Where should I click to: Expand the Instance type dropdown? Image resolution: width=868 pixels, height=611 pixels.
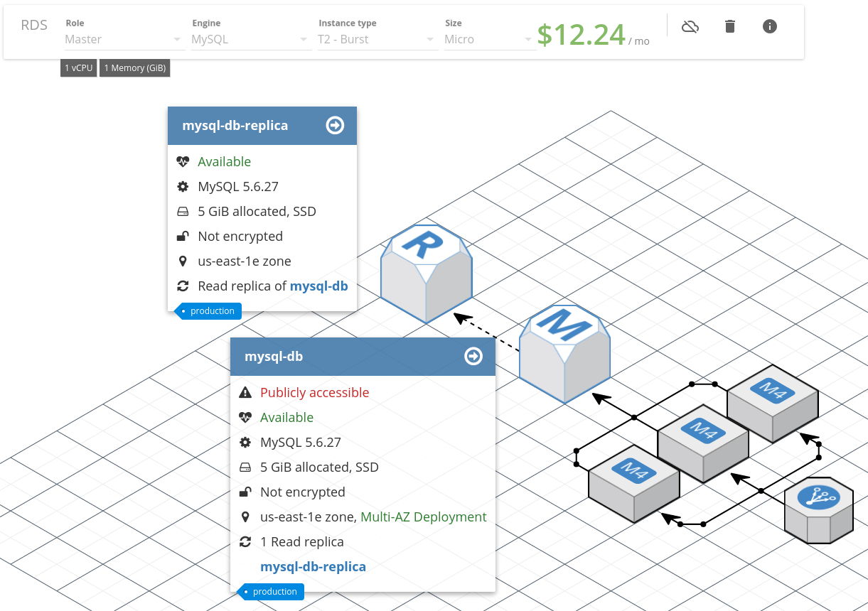pos(375,39)
